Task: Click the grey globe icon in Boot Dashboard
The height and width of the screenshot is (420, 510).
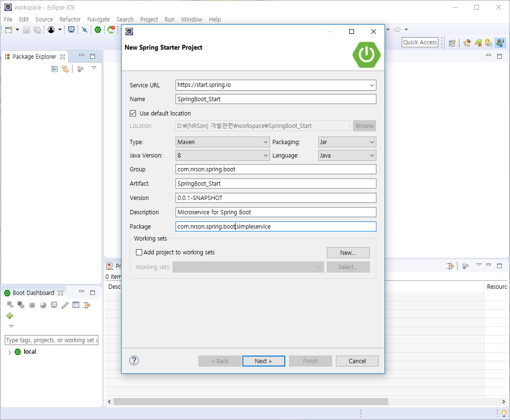Action: 43,305
